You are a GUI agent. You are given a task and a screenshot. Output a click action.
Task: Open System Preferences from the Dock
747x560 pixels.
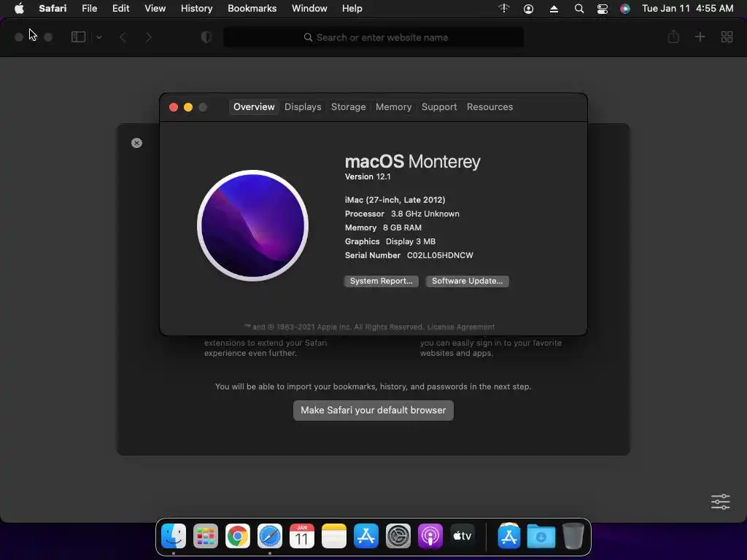398,536
